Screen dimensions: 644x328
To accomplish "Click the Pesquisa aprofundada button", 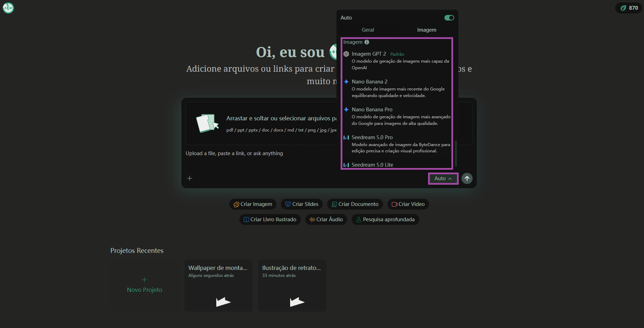I will [385, 219].
